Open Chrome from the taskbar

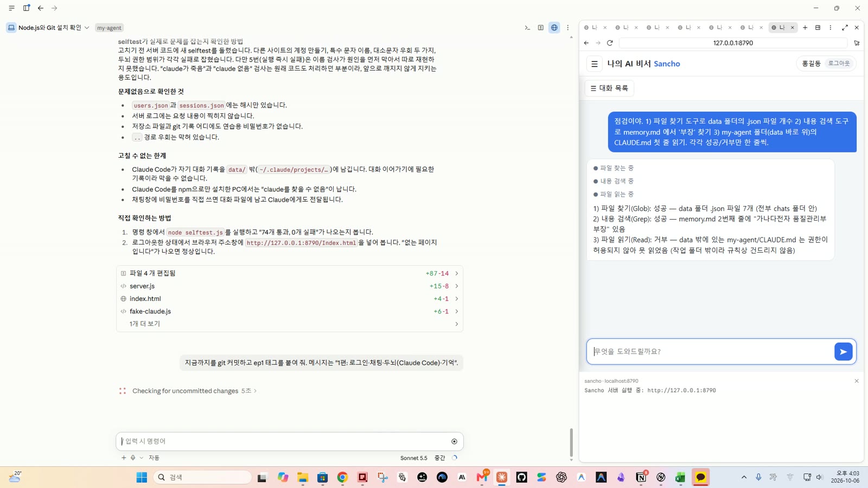[342, 477]
